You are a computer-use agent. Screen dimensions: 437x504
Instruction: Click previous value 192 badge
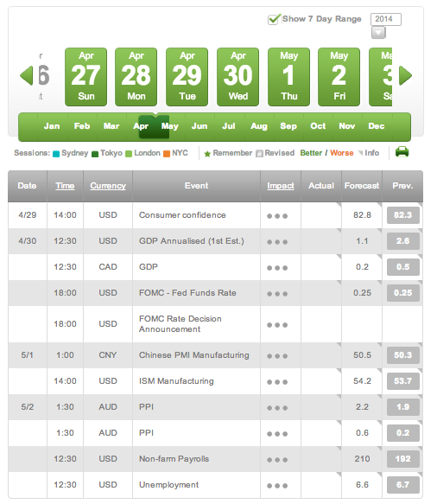click(x=403, y=459)
